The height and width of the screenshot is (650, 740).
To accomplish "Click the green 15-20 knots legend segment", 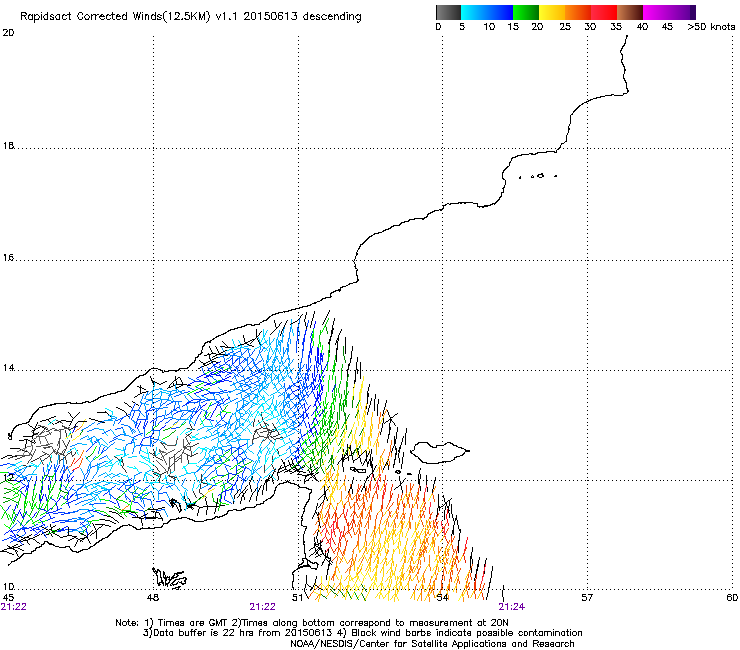I will pos(526,12).
